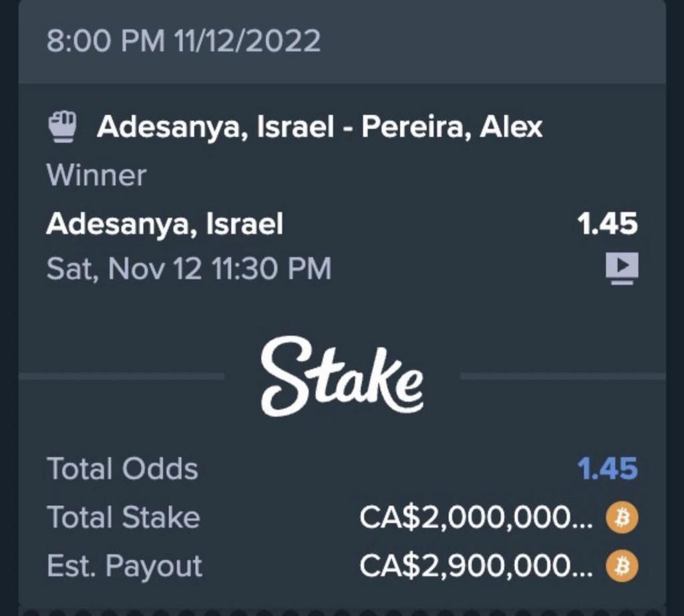Click the CA$2,900,000 payout amount
The height and width of the screenshot is (616, 684).
(x=476, y=567)
